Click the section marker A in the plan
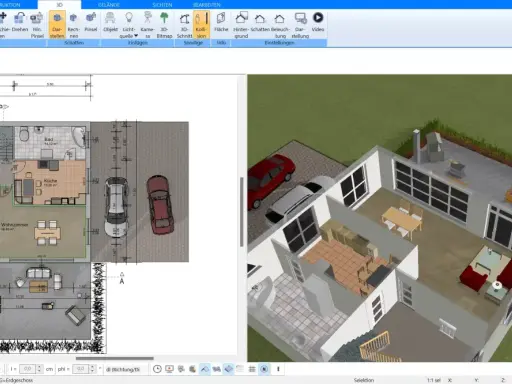 (x=122, y=279)
